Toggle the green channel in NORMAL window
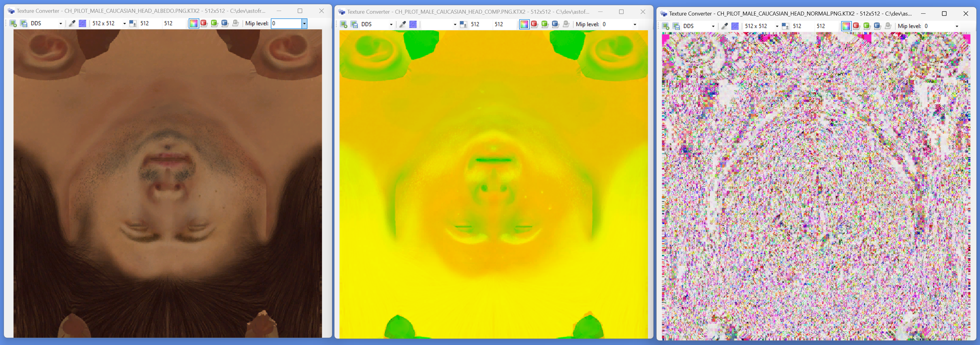 click(867, 26)
